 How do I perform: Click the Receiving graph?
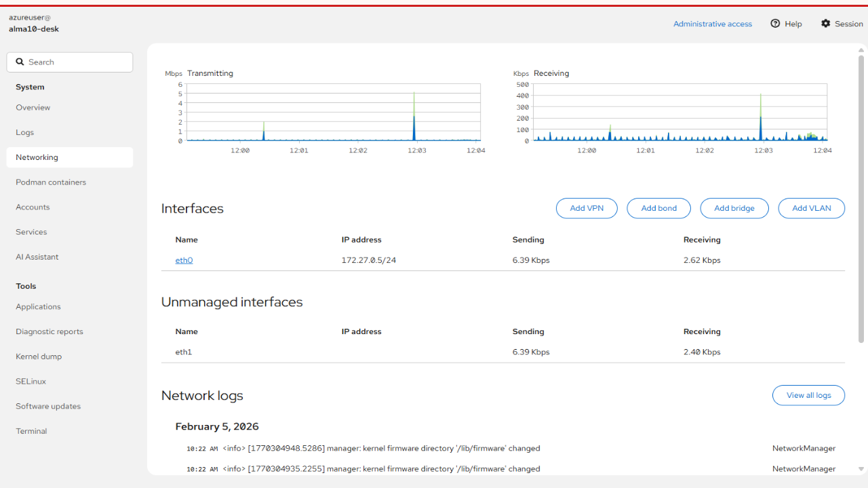(680, 113)
